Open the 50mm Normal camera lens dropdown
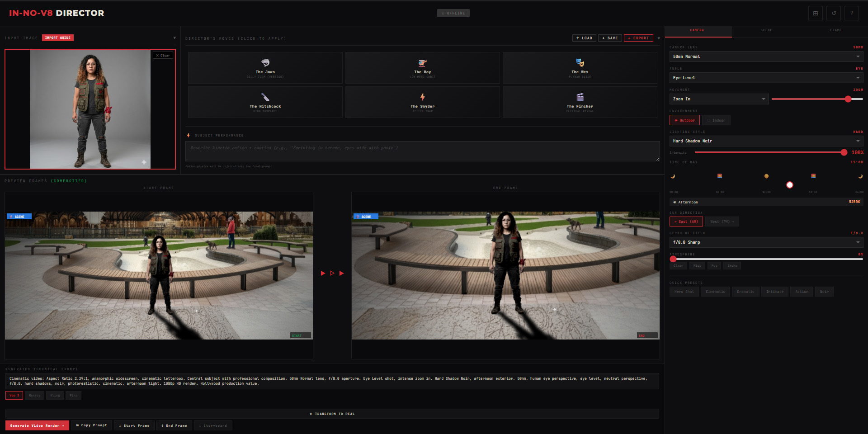Image resolution: width=868 pixels, height=434 pixels. coord(766,56)
